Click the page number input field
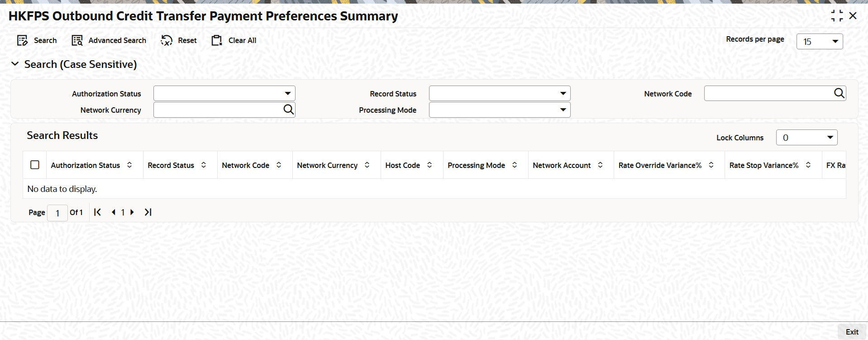Screen dimensions: 868x340 57,213
